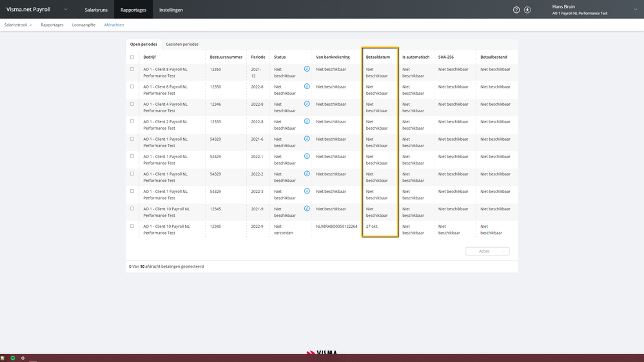Image resolution: width=644 pixels, height=362 pixels.
Task: Open the help question mark icon
Action: click(516, 10)
